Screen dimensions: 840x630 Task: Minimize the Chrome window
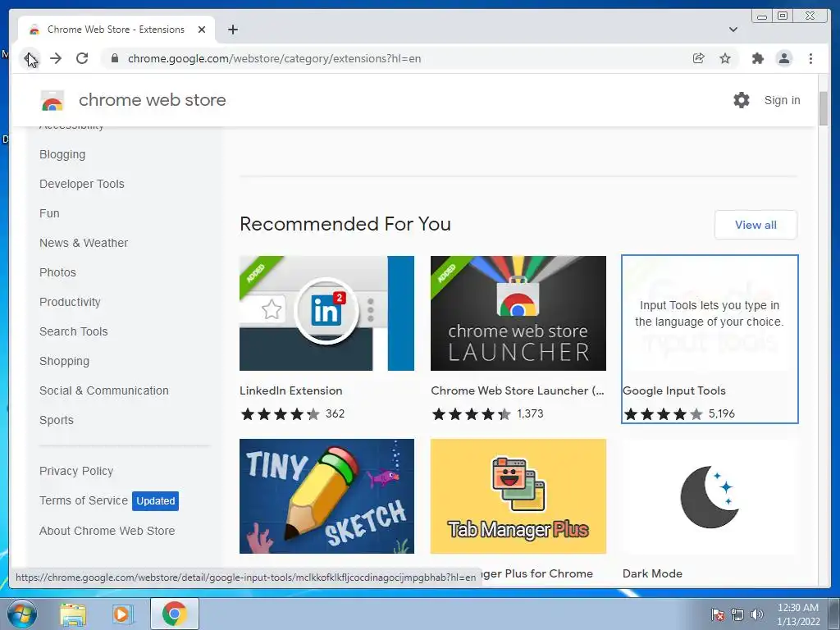(x=762, y=16)
